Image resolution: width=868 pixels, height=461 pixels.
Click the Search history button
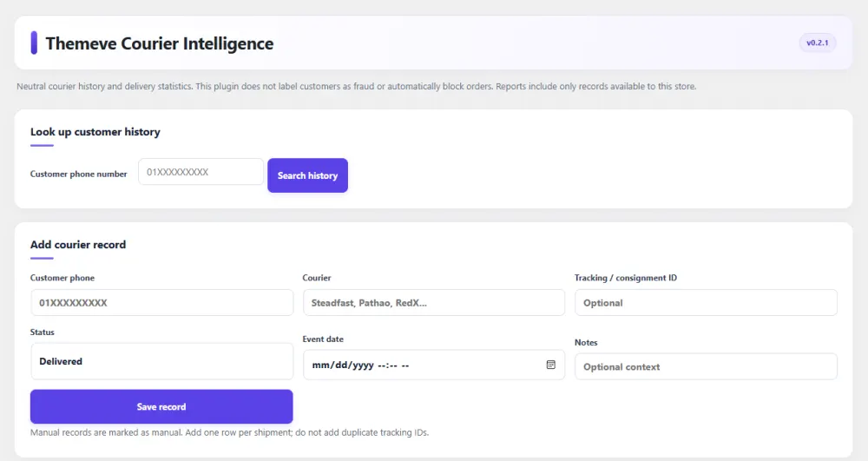coord(308,175)
